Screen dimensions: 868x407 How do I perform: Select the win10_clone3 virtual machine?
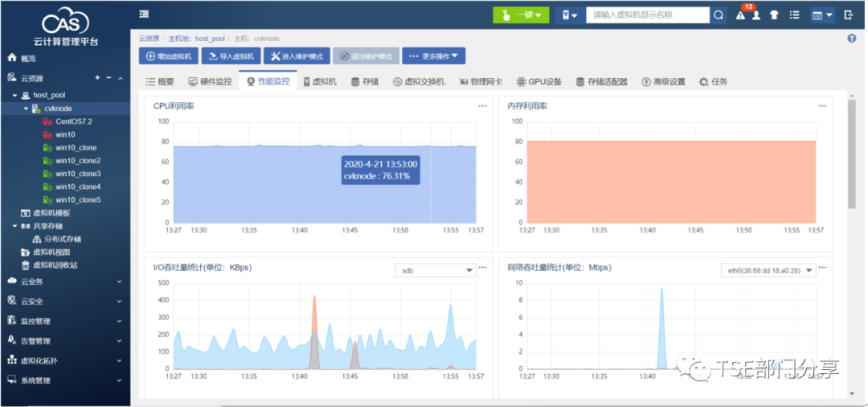78,174
